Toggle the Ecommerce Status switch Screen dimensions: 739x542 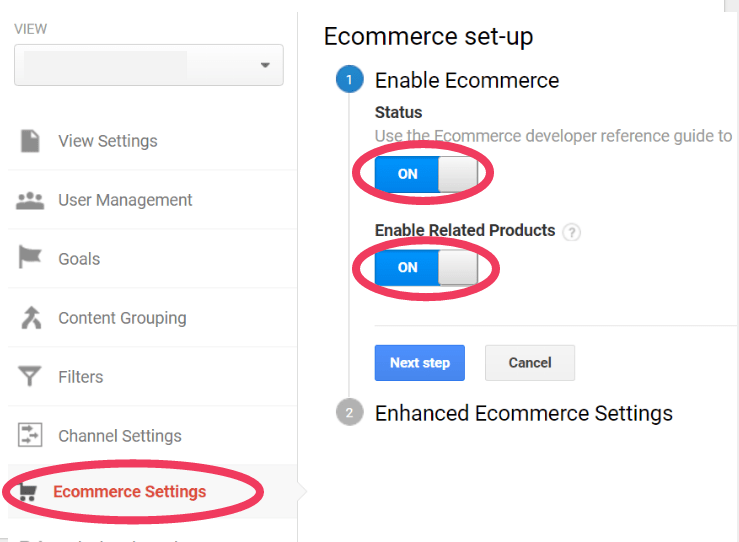coord(426,174)
